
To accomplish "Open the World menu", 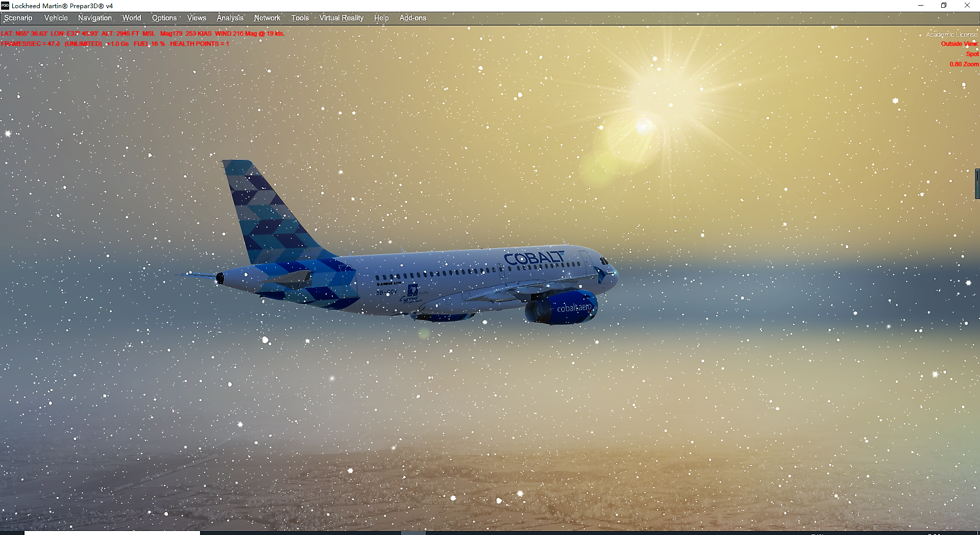I will pos(132,18).
